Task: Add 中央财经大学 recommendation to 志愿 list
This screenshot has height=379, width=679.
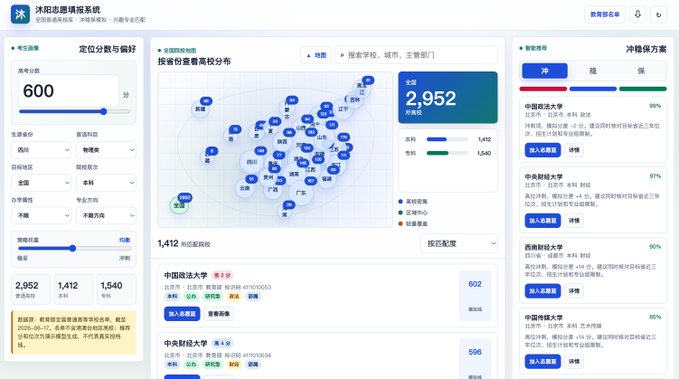Action: tap(543, 220)
